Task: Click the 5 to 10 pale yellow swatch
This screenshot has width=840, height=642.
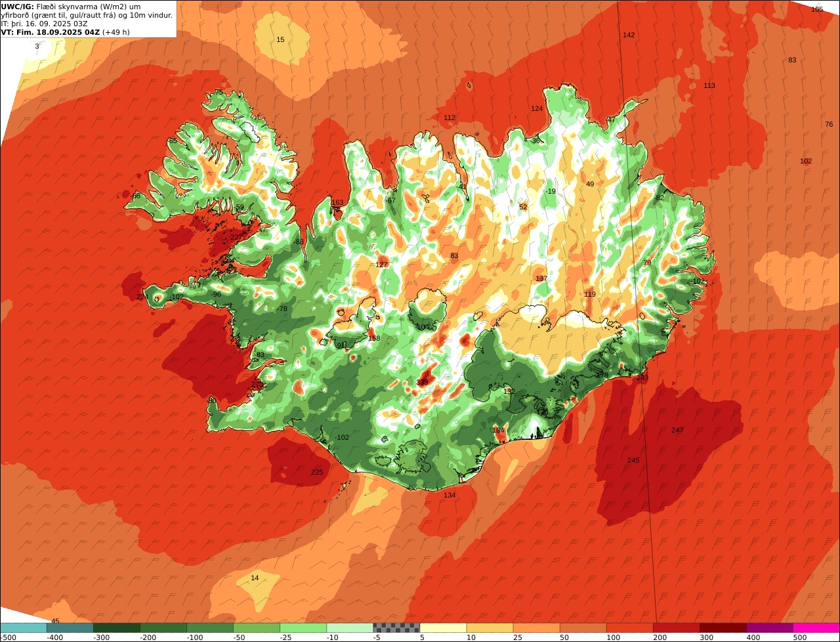Action: pyautogui.click(x=442, y=628)
